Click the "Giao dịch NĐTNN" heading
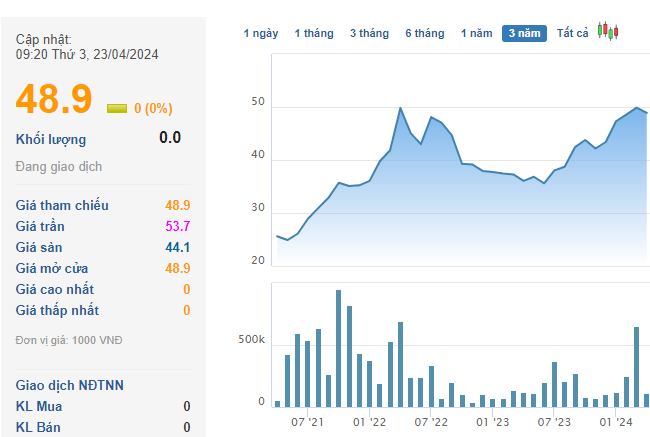The height and width of the screenshot is (437, 650). (x=69, y=385)
